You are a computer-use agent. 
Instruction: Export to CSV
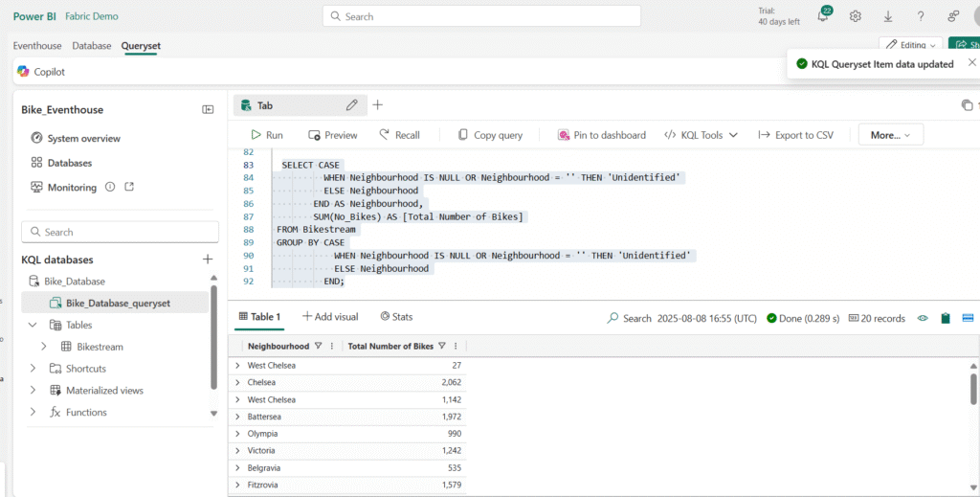795,135
